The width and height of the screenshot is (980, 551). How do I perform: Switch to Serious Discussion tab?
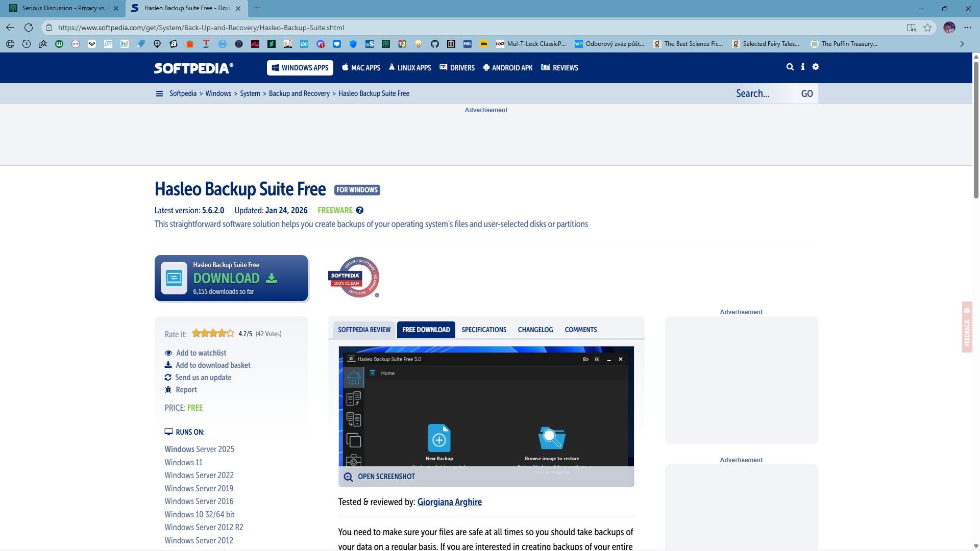coord(64,8)
